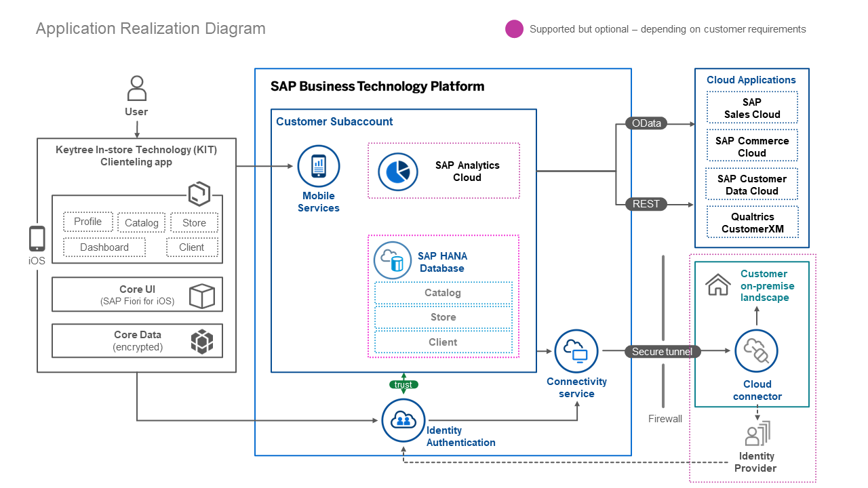Screen dimensions: 868x488
Task: Click the on-premise landscape house icon
Action: pyautogui.click(x=717, y=285)
